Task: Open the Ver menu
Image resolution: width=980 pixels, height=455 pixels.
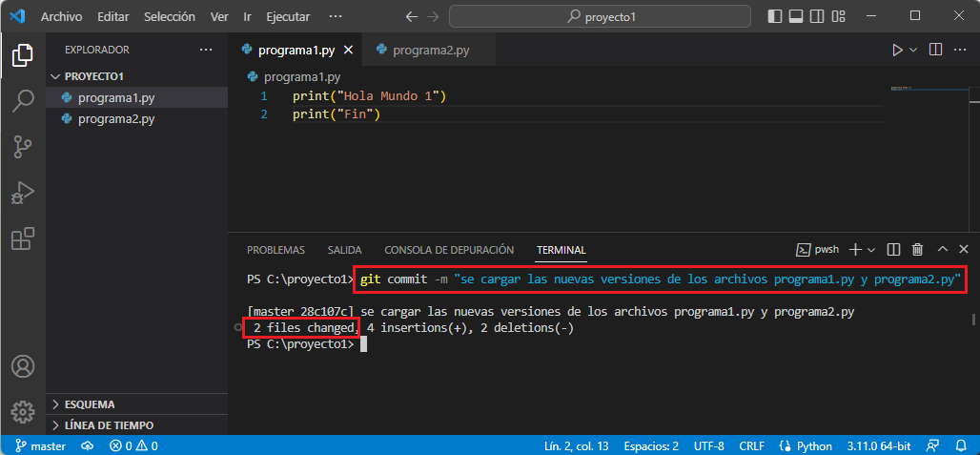Action: 219,17
